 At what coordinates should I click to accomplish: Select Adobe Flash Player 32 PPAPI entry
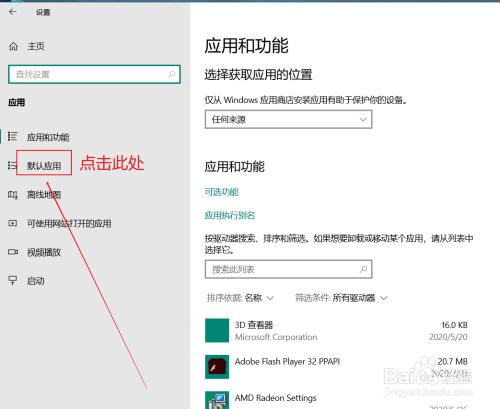click(x=337, y=367)
